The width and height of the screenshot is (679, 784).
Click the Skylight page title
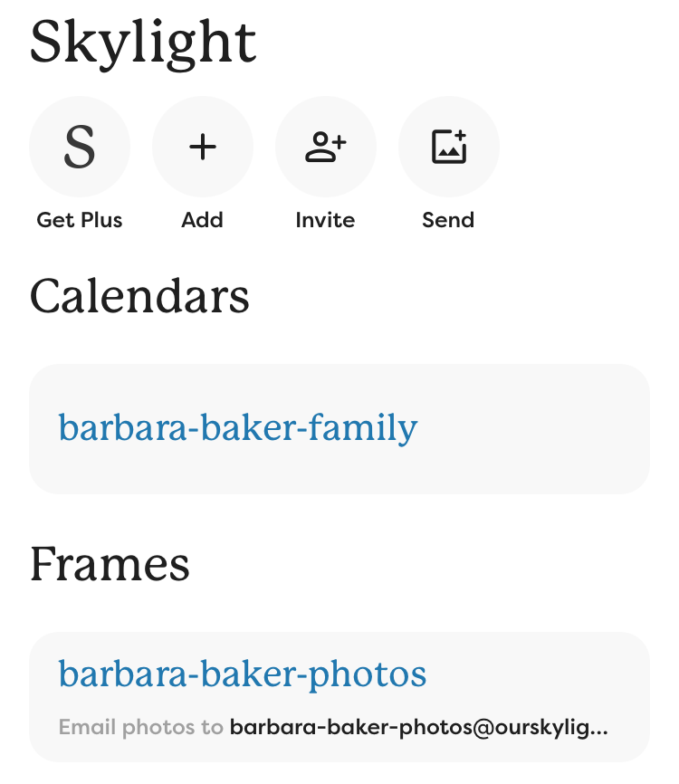[x=143, y=43]
